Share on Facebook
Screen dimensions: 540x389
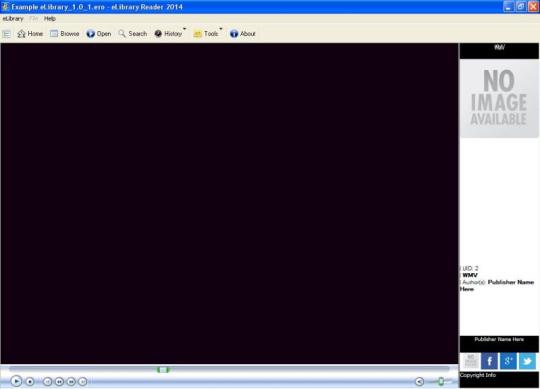(489, 361)
